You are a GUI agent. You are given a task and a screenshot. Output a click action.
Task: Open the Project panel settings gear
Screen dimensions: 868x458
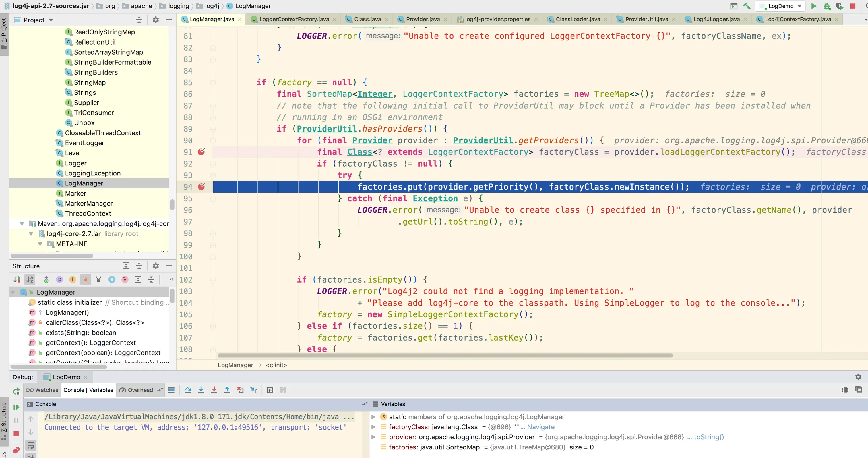click(x=155, y=20)
